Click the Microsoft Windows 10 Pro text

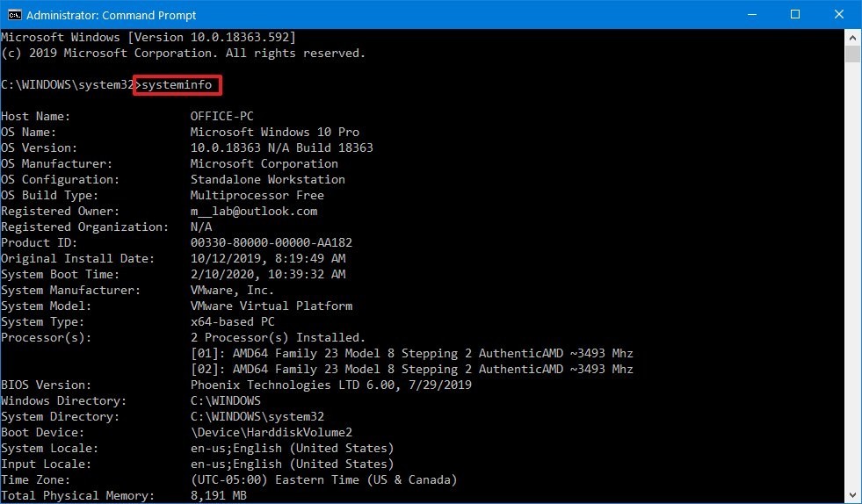tap(274, 132)
